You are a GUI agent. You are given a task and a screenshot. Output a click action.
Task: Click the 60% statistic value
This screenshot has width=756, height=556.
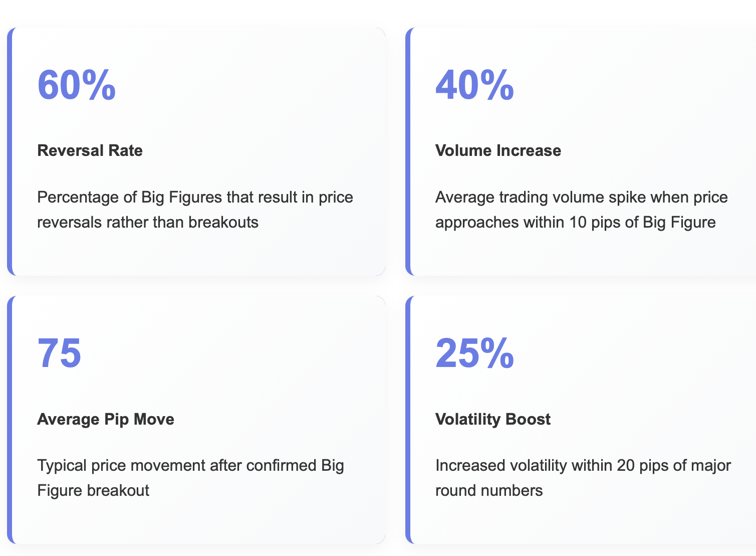click(77, 85)
